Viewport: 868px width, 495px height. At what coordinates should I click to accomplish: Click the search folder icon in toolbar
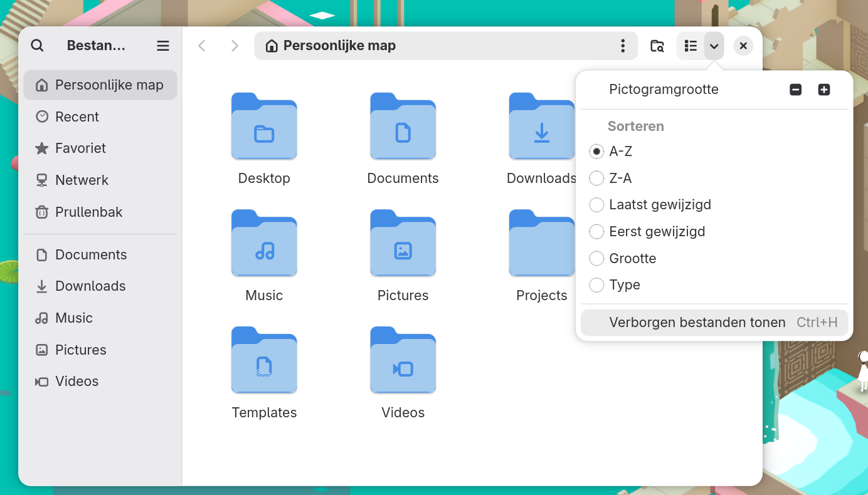click(x=657, y=46)
